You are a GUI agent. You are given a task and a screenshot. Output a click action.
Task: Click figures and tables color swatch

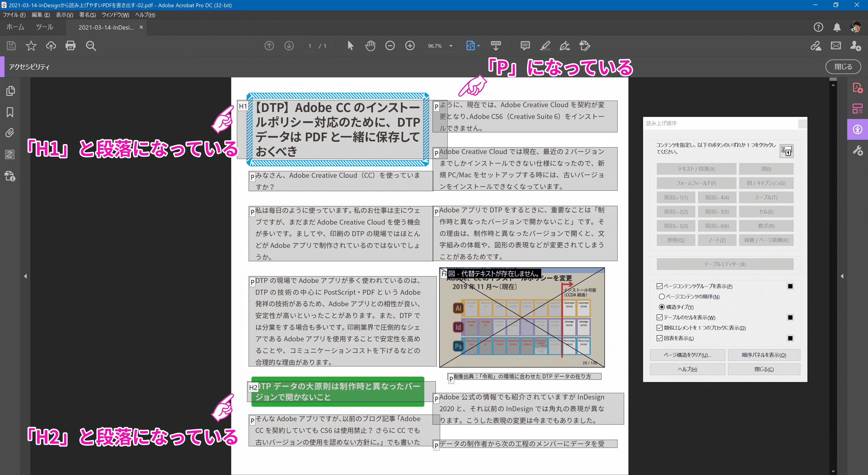pos(790,338)
